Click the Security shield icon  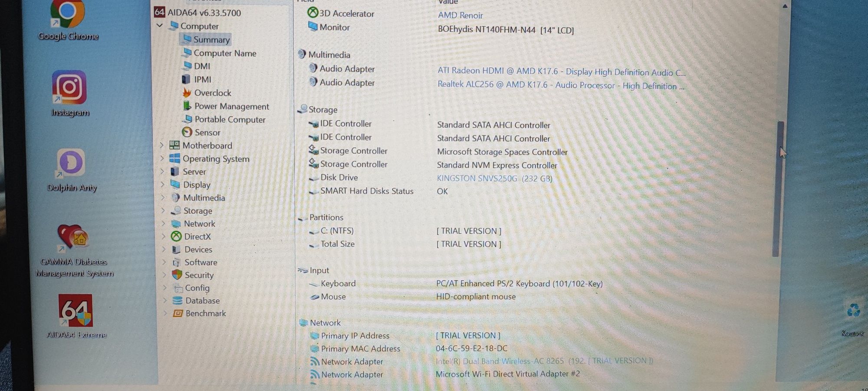point(177,275)
